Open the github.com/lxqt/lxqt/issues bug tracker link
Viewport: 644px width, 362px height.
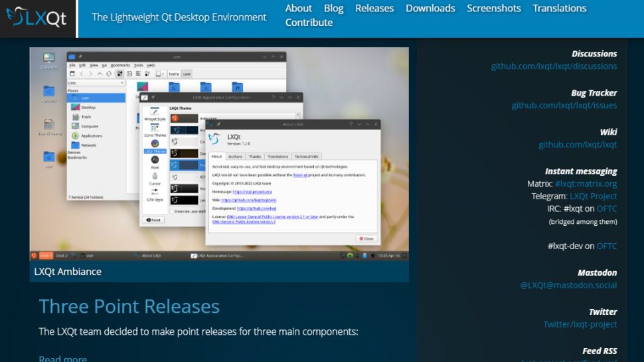click(x=564, y=106)
